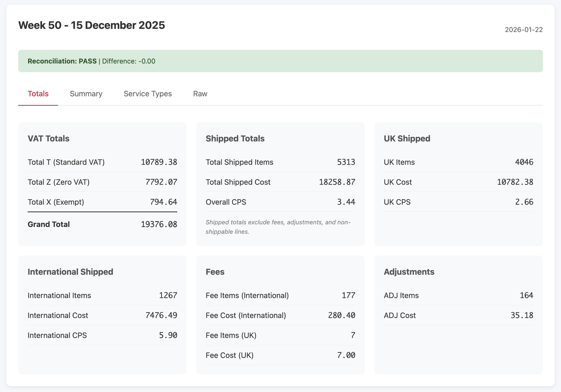
Task: Open the Raw tab
Action: tap(200, 94)
